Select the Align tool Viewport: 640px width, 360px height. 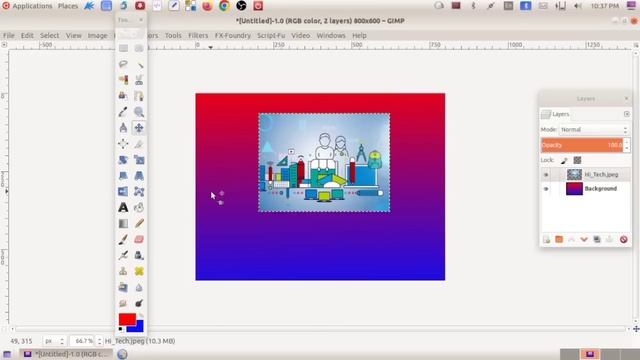pos(123,144)
